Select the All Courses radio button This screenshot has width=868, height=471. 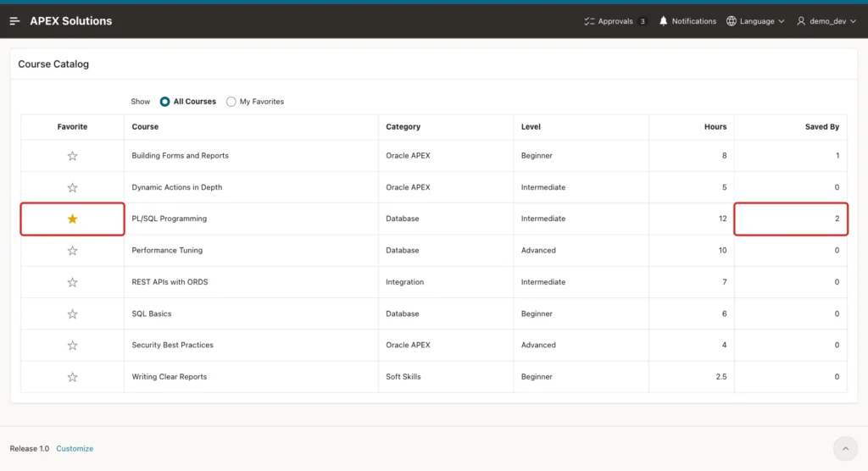pos(164,102)
